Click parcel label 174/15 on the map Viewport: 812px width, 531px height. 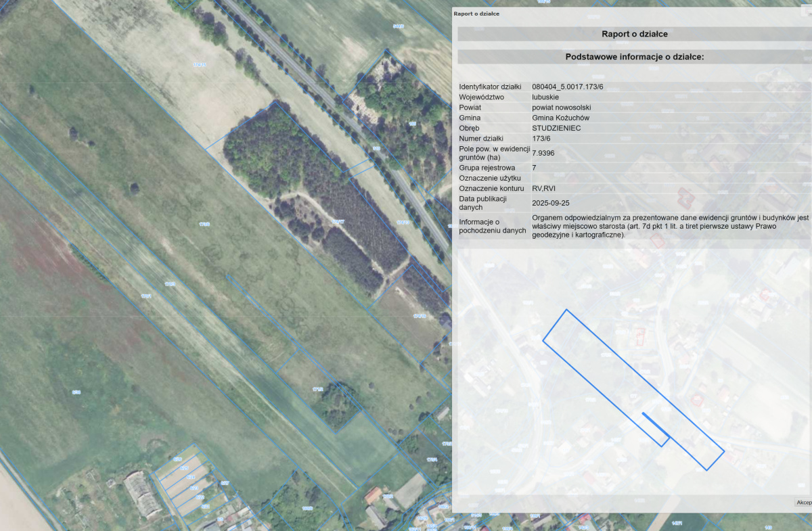pos(199,65)
